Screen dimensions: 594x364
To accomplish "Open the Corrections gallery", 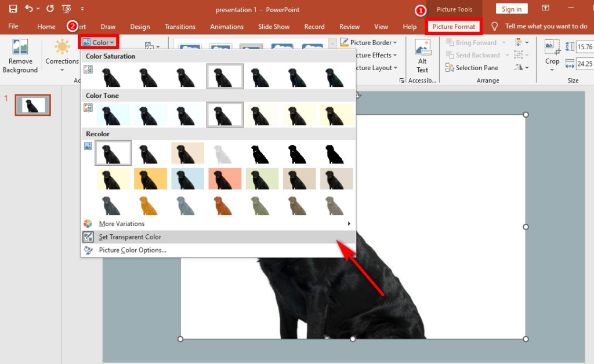I will tap(61, 55).
